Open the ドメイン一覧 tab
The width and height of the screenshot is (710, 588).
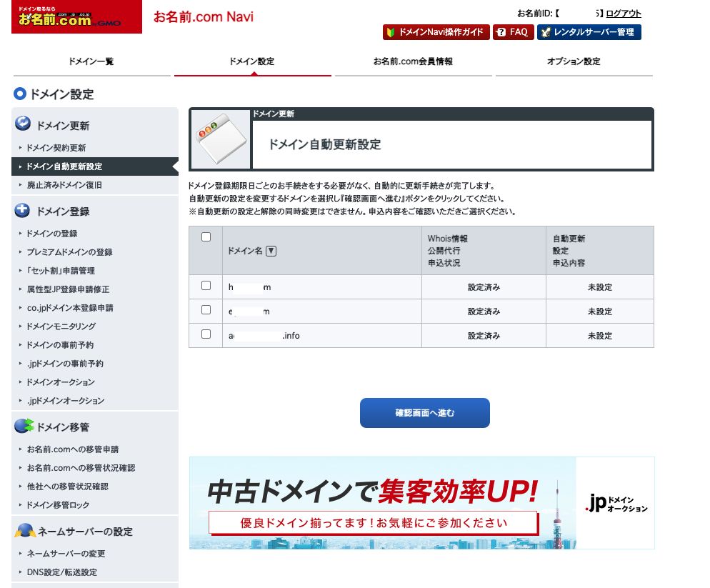91,61
